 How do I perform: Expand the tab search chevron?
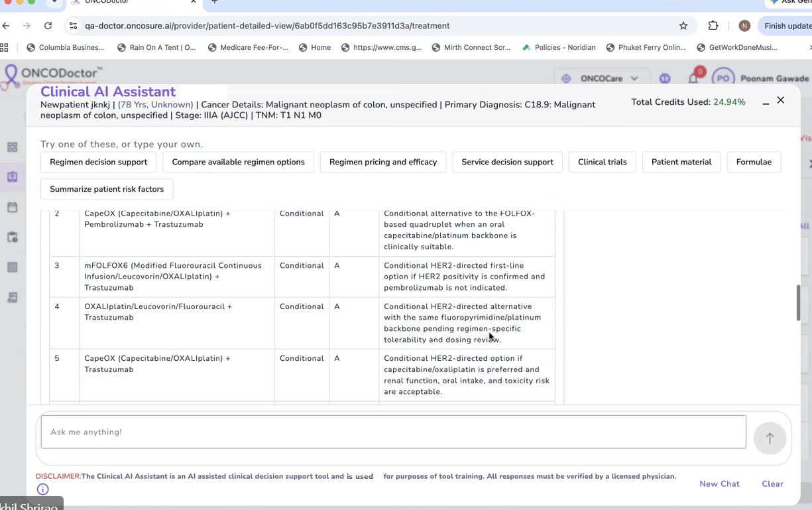click(x=55, y=3)
